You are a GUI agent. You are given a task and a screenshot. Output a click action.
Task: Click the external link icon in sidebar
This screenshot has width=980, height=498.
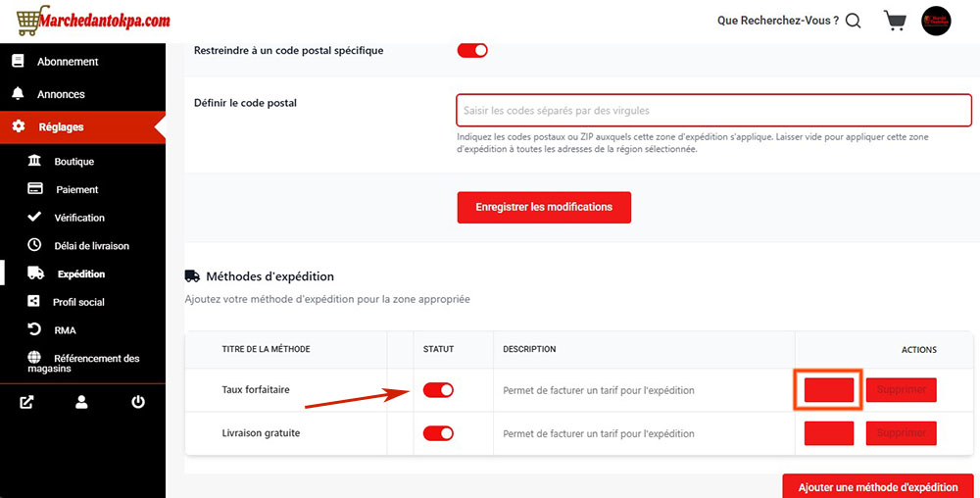(x=26, y=402)
